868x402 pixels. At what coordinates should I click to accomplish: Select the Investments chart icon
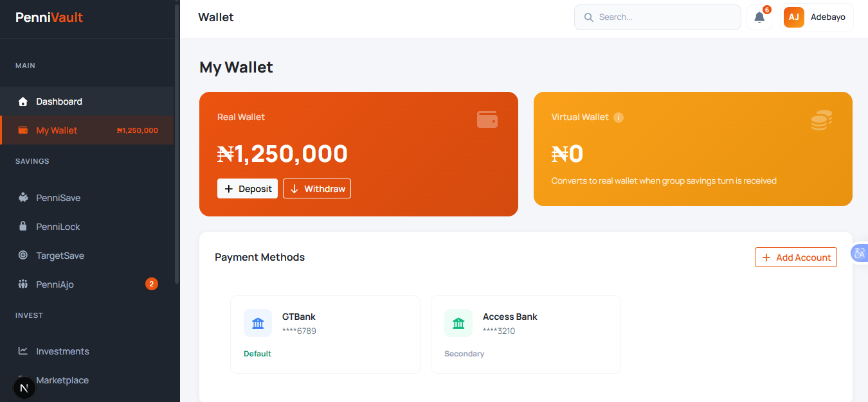pyautogui.click(x=23, y=351)
